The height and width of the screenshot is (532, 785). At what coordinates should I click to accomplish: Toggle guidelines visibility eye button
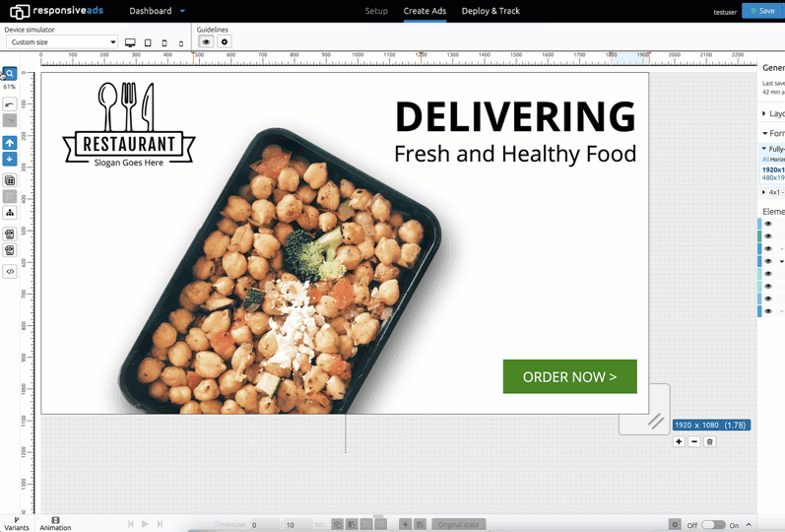pos(206,42)
